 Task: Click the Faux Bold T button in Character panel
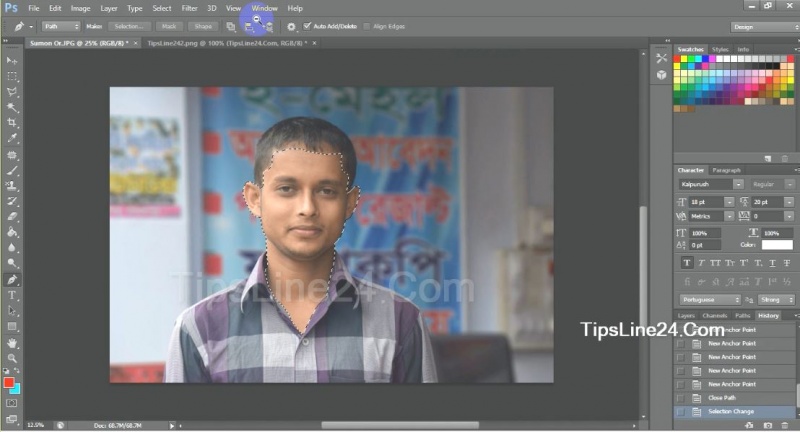[688, 263]
